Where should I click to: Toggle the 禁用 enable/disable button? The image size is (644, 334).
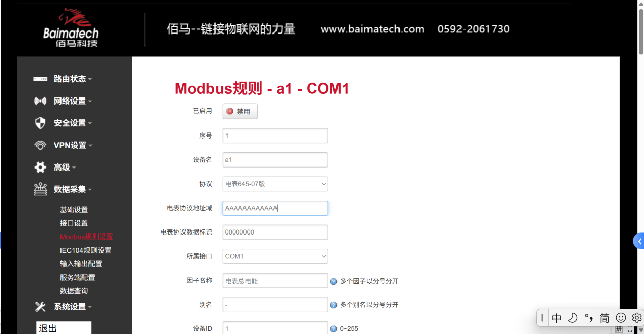(x=239, y=111)
